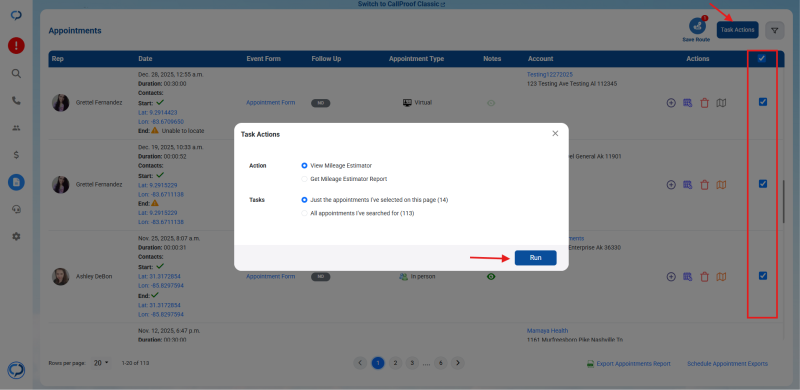This screenshot has height=390, width=800.
Task: Click Ashley DeBon's avatar thumbnail
Action: pos(61,277)
